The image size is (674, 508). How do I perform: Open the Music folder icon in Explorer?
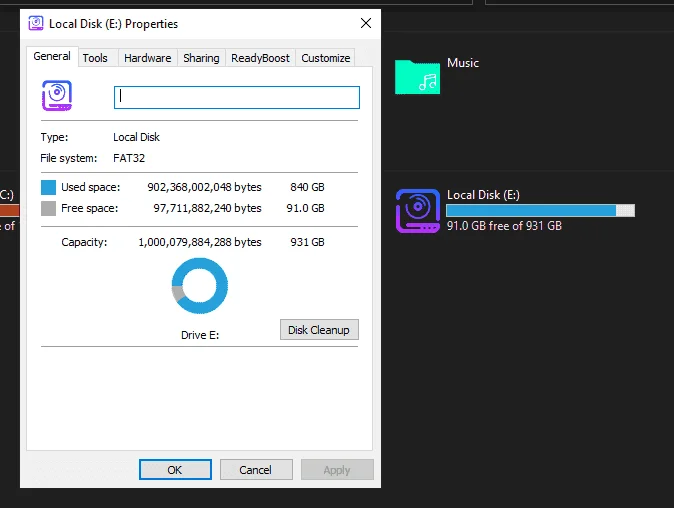(417, 77)
